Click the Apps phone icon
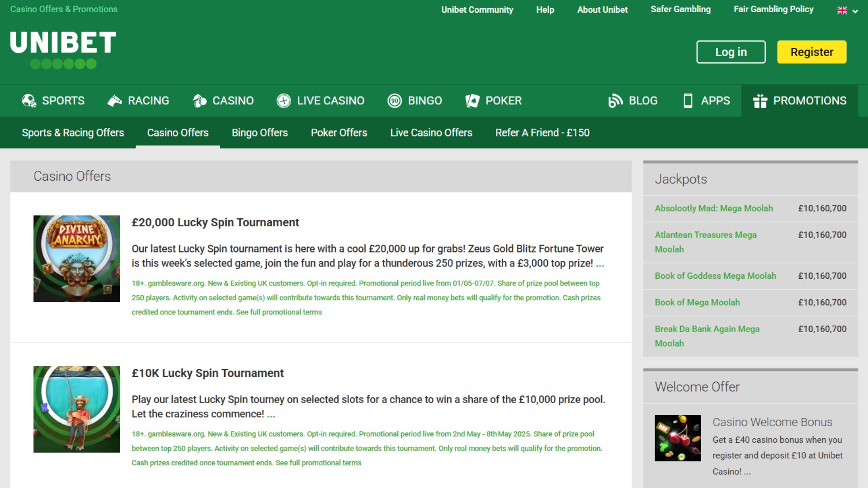This screenshot has width=868, height=488. tap(688, 100)
